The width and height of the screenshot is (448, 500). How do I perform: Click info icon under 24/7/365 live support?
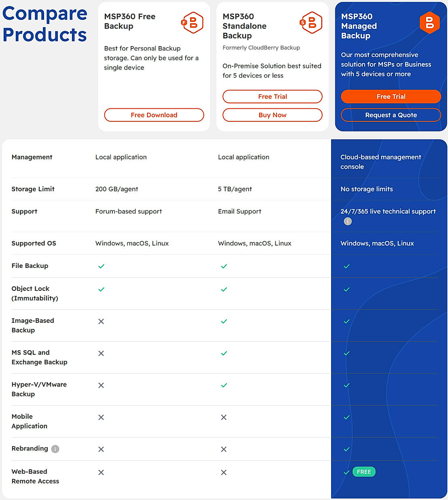348,221
